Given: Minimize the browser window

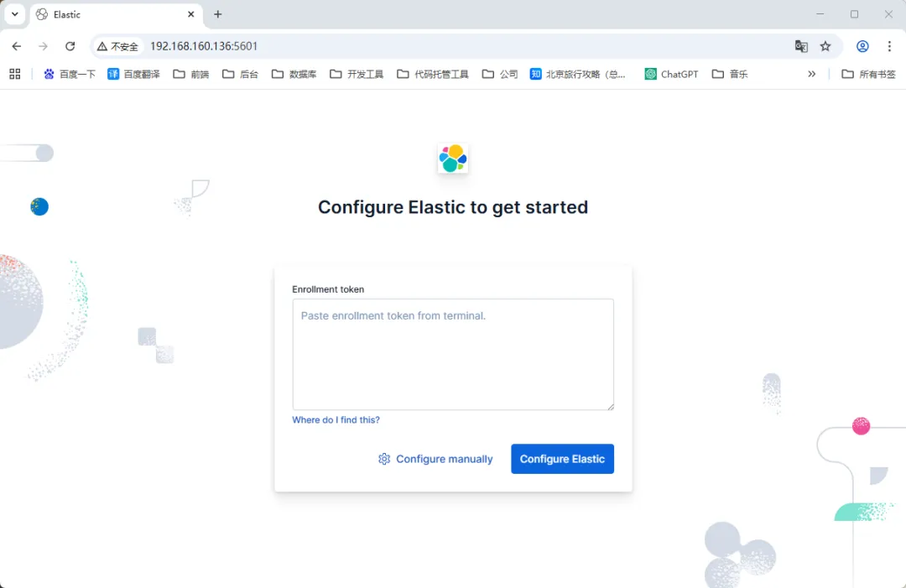Looking at the screenshot, I should pos(820,14).
